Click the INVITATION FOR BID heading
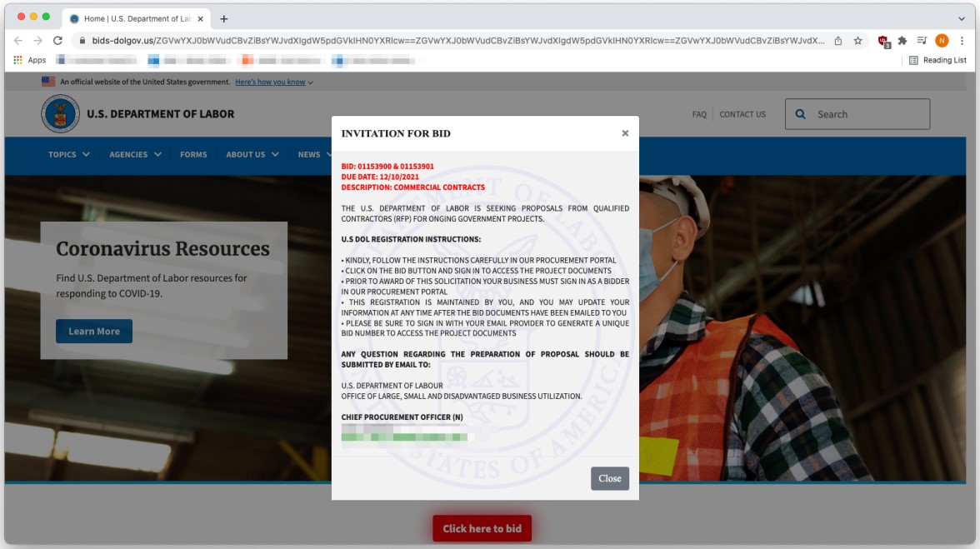Screen dimensions: 980x549 tap(396, 133)
